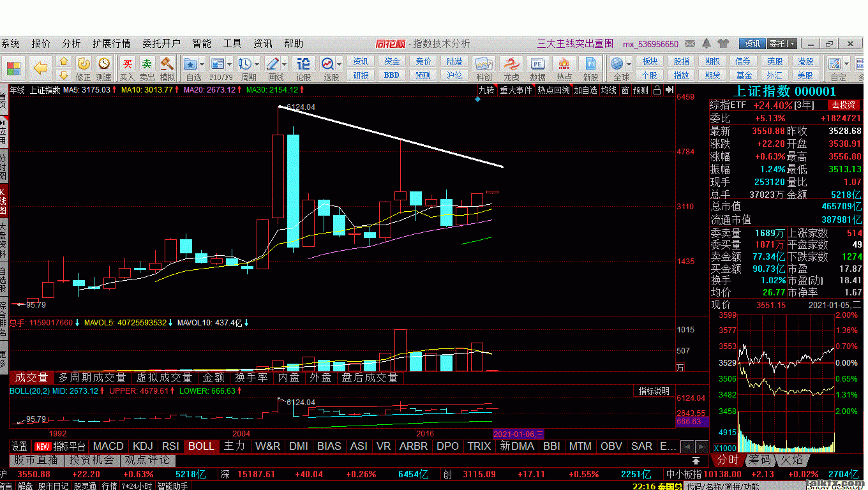Open the 股市直播 link
Image resolution: width=868 pixels, height=490 pixels.
36,459
